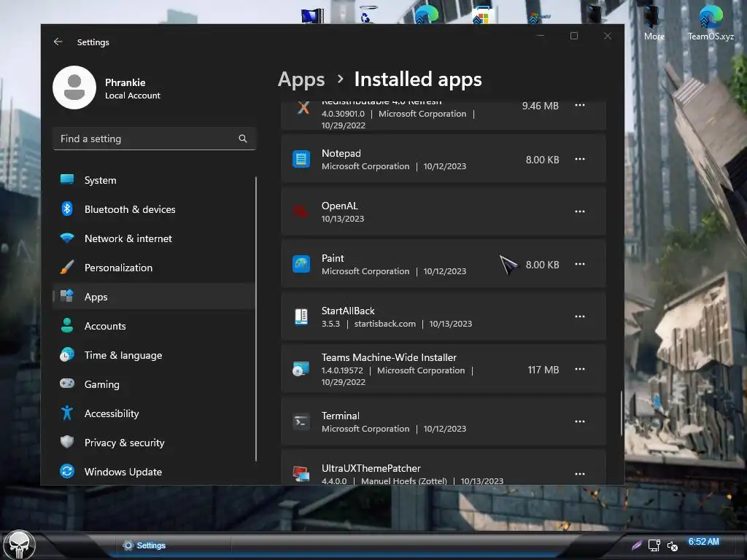This screenshot has width=747, height=560.
Task: Open Privacy & security settings
Action: (154, 443)
